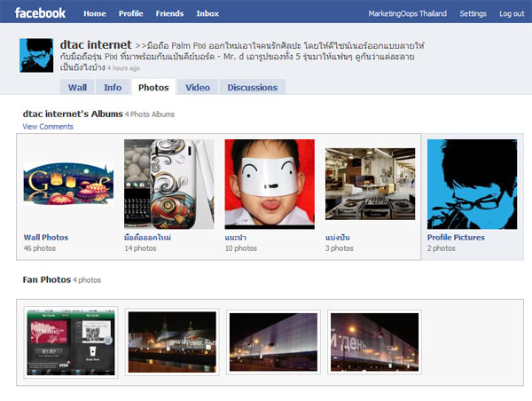The image size is (532, 401).
Task: Click the '2 photos' count text
Action: 441,248
